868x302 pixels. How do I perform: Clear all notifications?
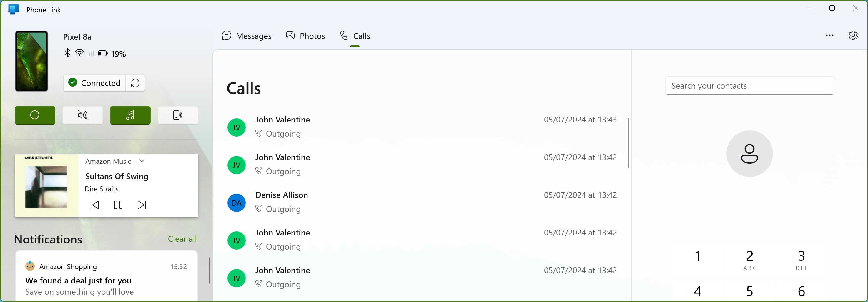[x=182, y=239]
